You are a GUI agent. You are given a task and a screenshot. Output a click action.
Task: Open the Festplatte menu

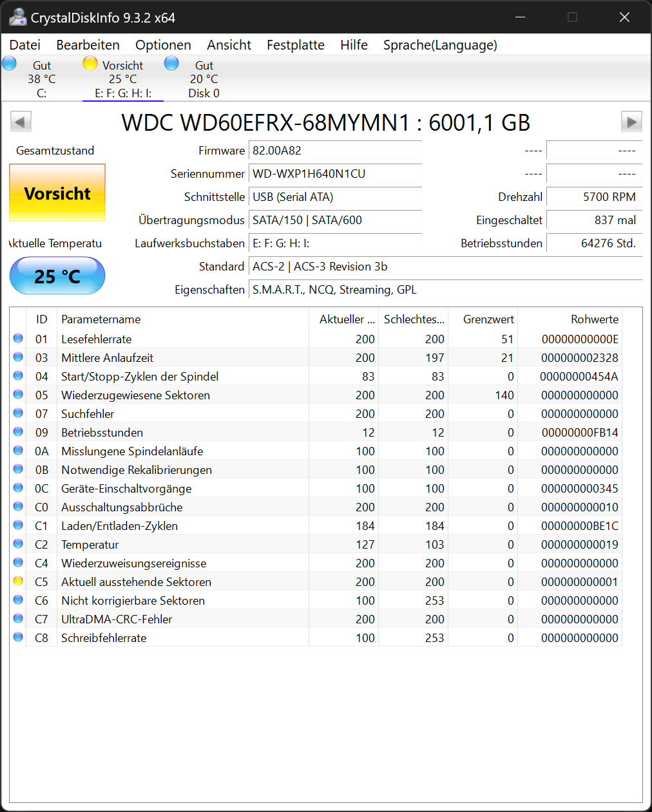pos(296,45)
